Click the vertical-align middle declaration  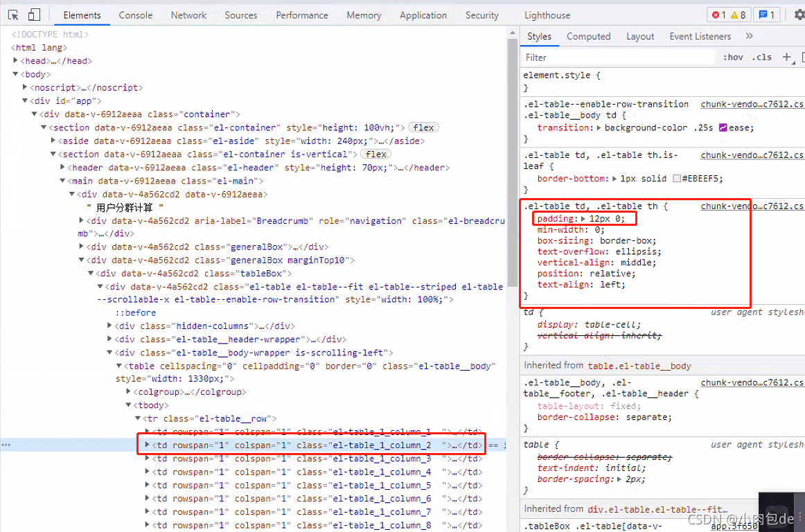click(596, 263)
